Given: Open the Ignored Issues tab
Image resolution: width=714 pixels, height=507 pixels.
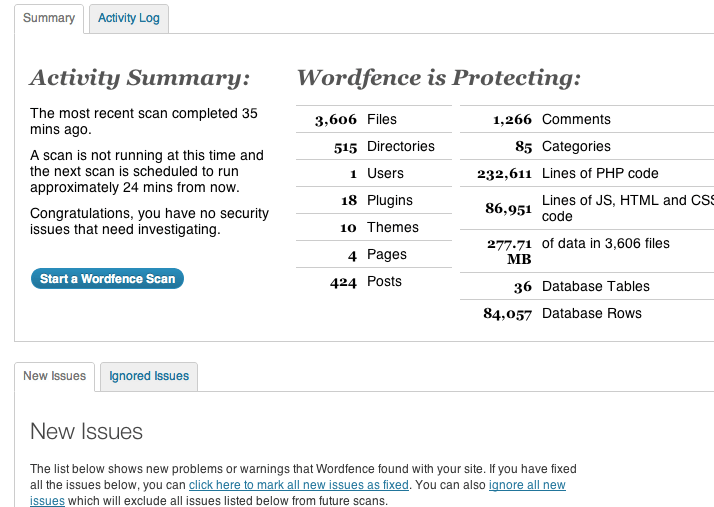Looking at the screenshot, I should pyautogui.click(x=149, y=376).
